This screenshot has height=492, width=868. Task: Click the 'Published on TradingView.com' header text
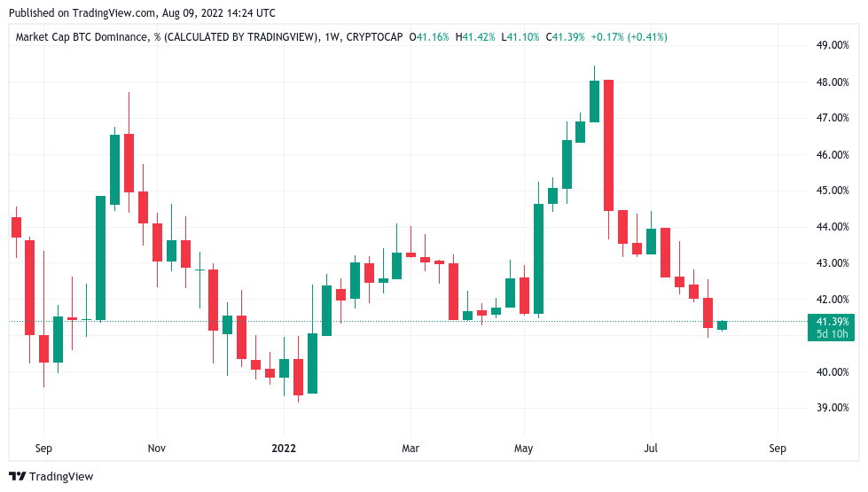click(79, 13)
